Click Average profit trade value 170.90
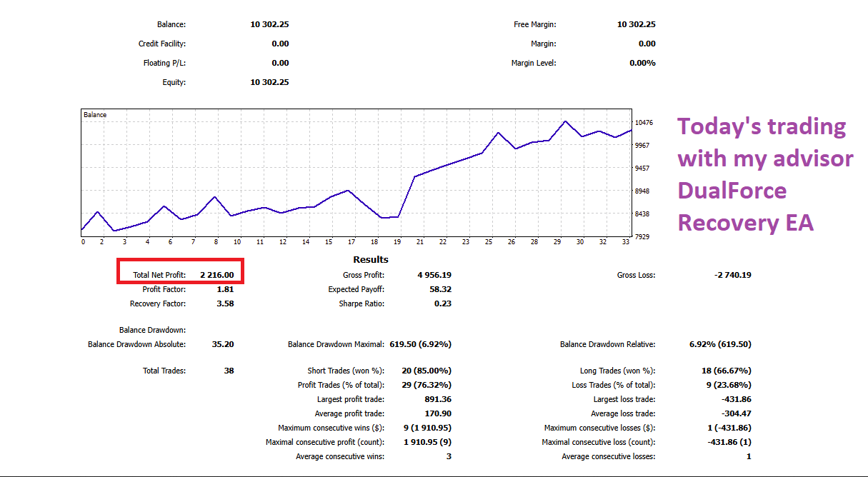The image size is (868, 477). coord(438,413)
